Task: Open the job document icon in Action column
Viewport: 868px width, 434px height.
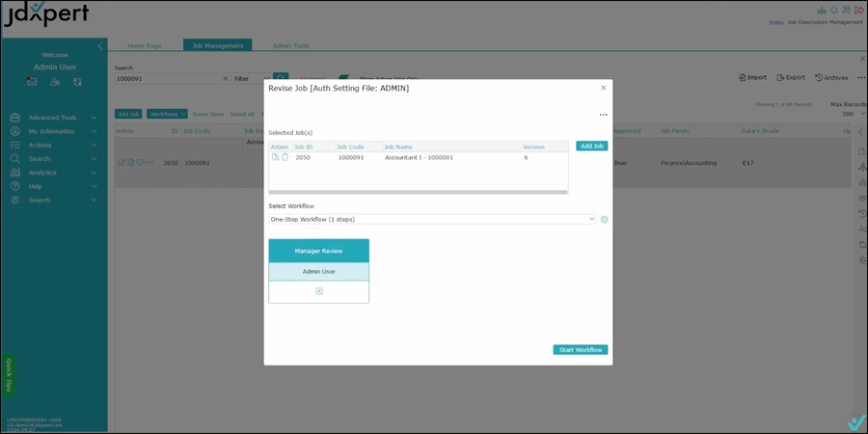Action: (x=275, y=157)
